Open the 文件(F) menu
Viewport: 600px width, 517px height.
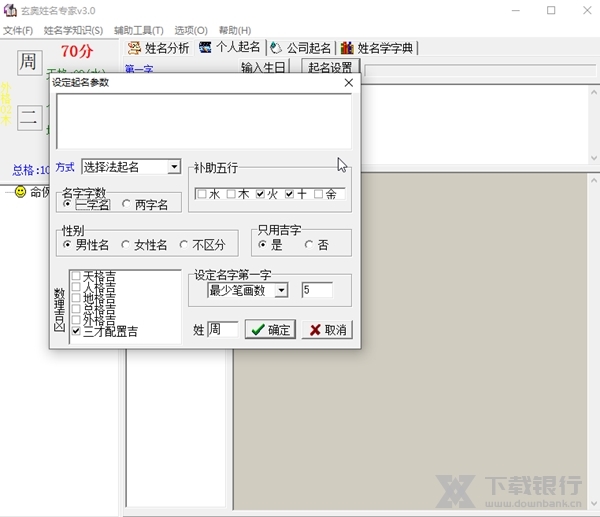(x=18, y=30)
